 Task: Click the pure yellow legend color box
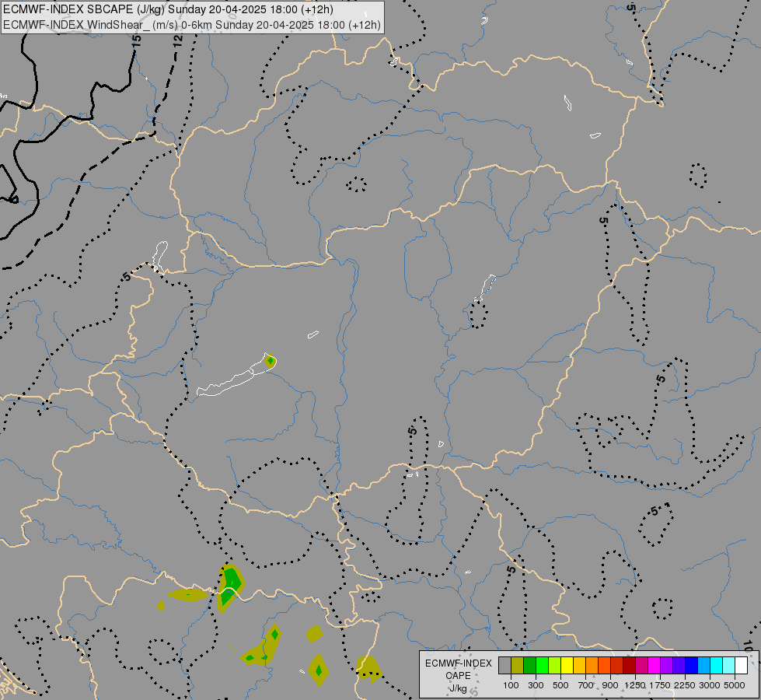pyautogui.click(x=567, y=666)
